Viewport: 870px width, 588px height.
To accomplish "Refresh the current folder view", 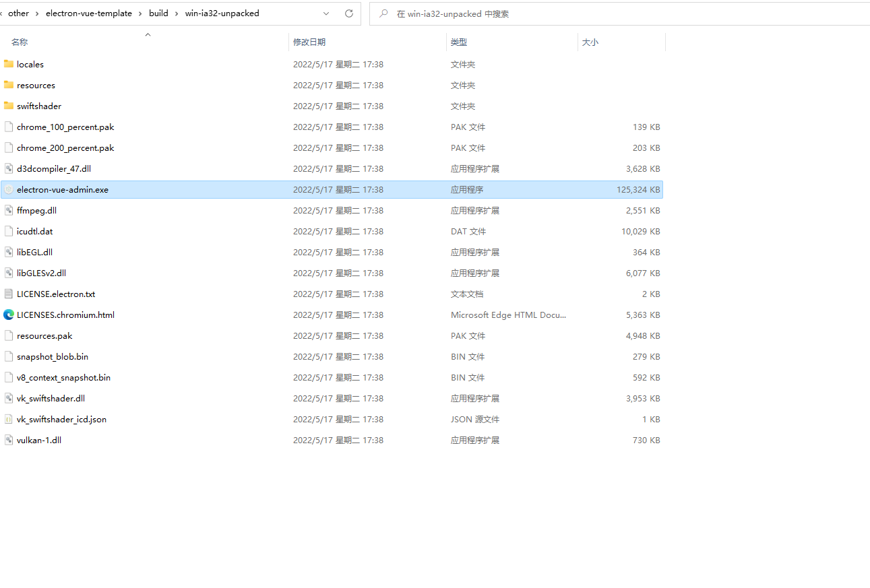I will pyautogui.click(x=348, y=13).
